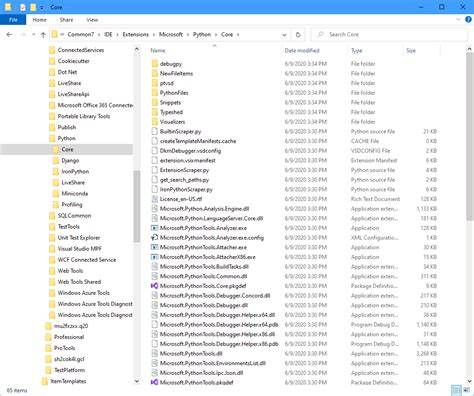Open the File menu tab
This screenshot has height=396, width=474.
pos(13,20)
